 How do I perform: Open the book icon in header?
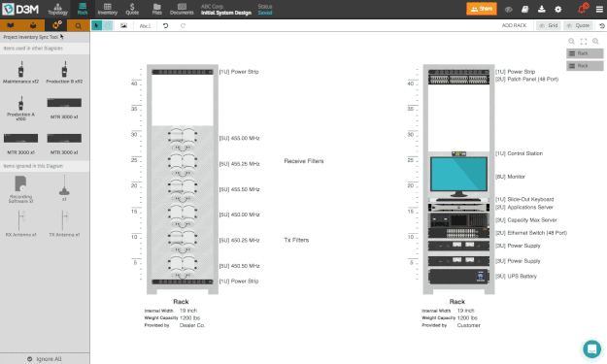(x=524, y=10)
